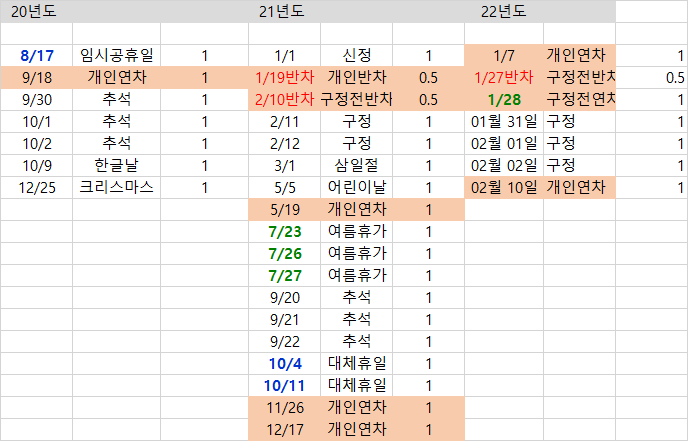Select the 구정전연차 cell
Viewport: 688px width, 441px height.
pos(579,99)
